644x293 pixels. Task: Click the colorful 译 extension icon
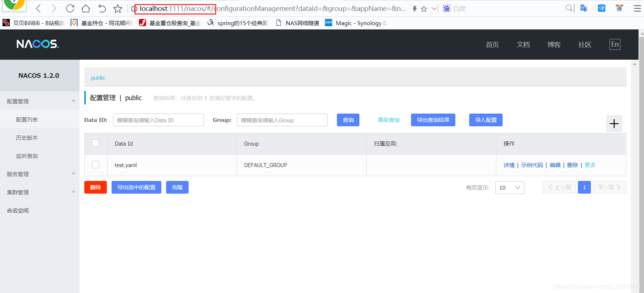click(619, 8)
